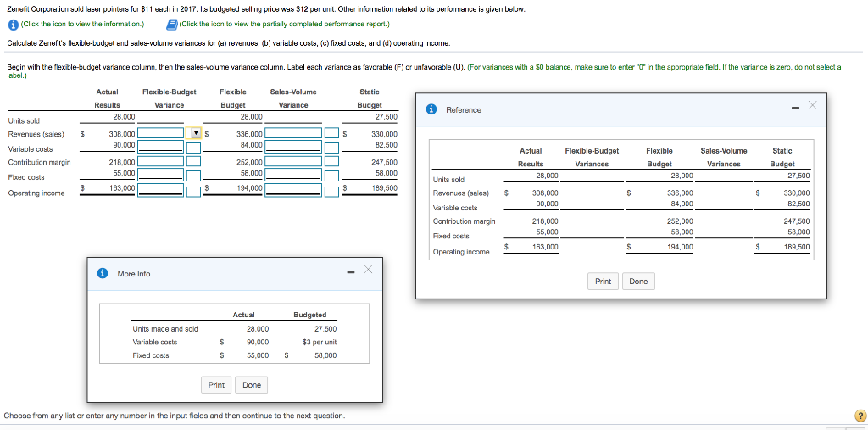Click the blue info icon to view information

[x=13, y=25]
